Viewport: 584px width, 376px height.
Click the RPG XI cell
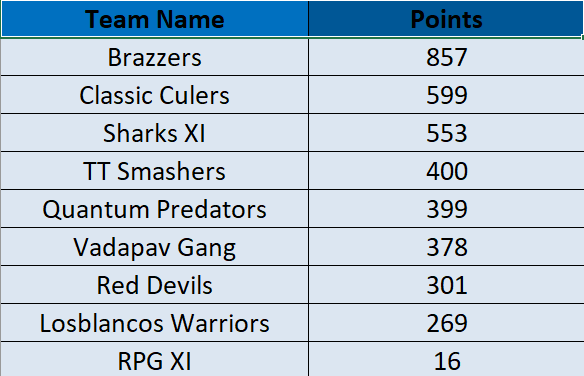click(155, 359)
